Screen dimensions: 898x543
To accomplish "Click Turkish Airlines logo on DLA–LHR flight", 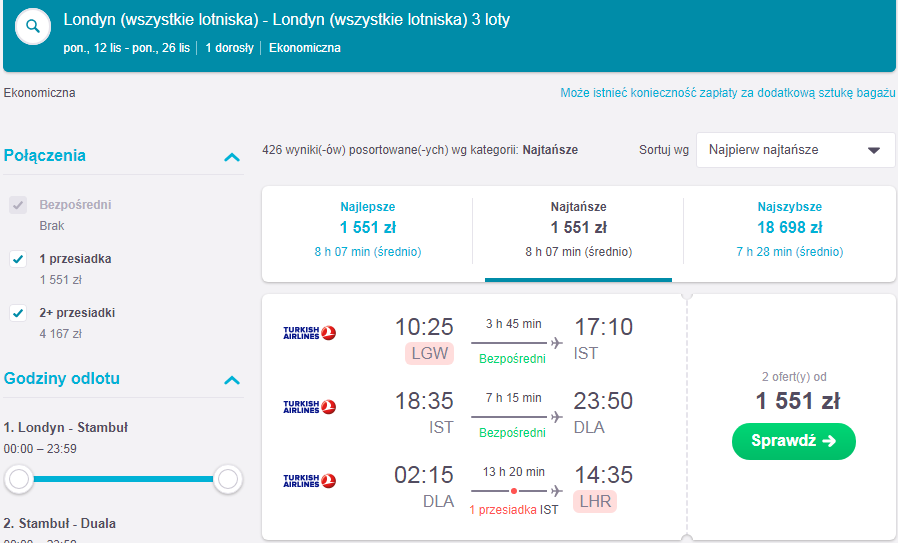I will (x=309, y=481).
